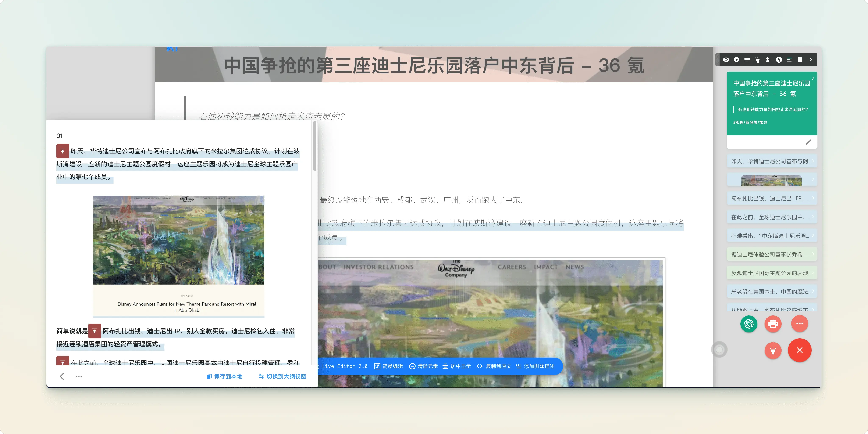Click the list-lines icon in dark toolbar
868x434 pixels.
(747, 59)
